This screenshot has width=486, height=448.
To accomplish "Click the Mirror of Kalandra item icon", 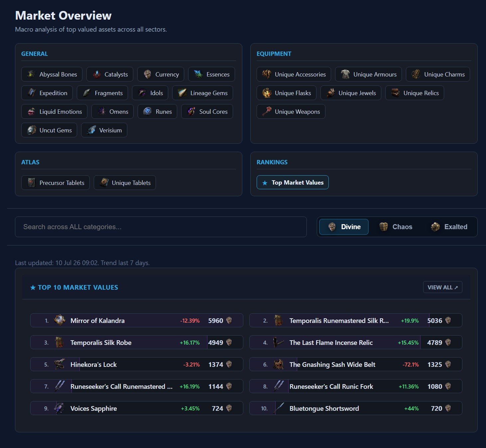I will tap(60, 320).
